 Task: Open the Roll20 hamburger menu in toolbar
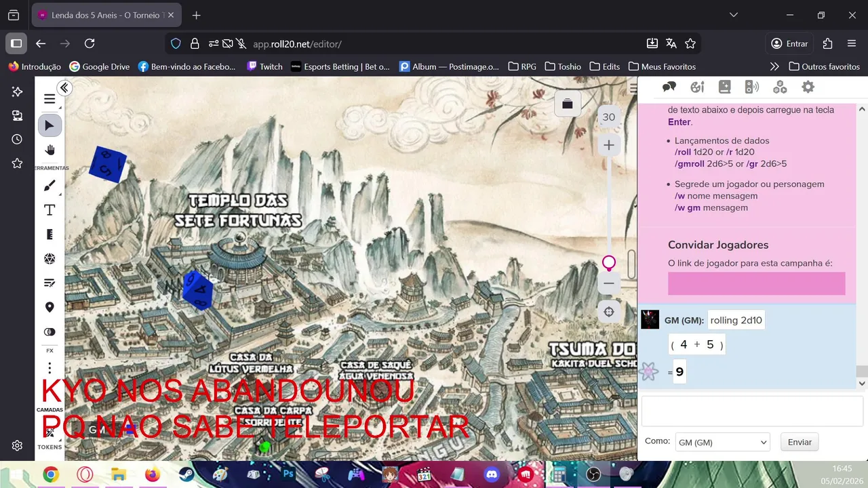[x=50, y=99]
